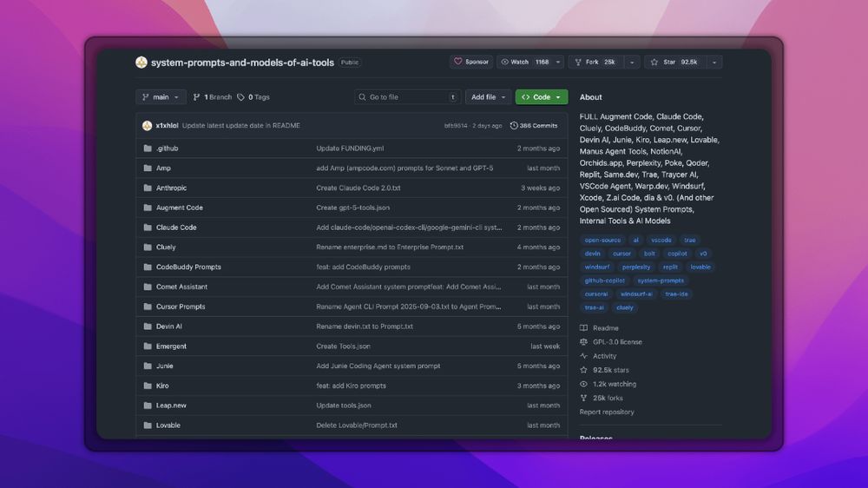The image size is (868, 488).
Task: Open the Claude Code folder
Action: (x=176, y=228)
